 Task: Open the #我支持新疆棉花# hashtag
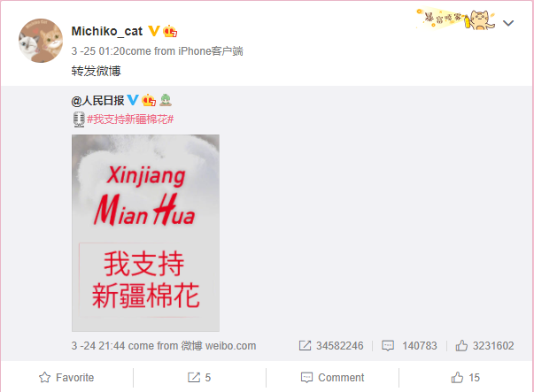click(130, 119)
